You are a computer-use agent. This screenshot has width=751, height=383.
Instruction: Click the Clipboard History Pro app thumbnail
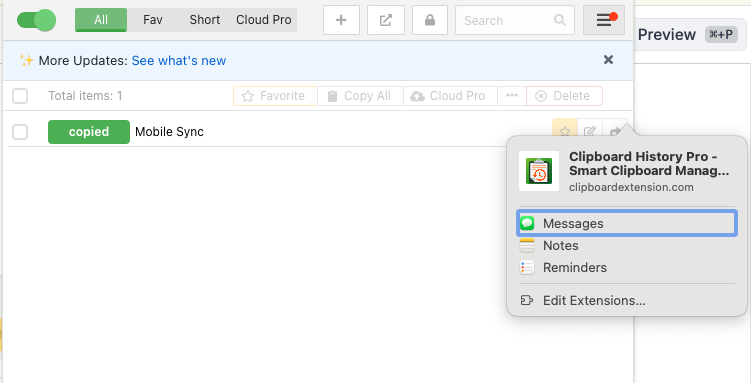point(539,171)
